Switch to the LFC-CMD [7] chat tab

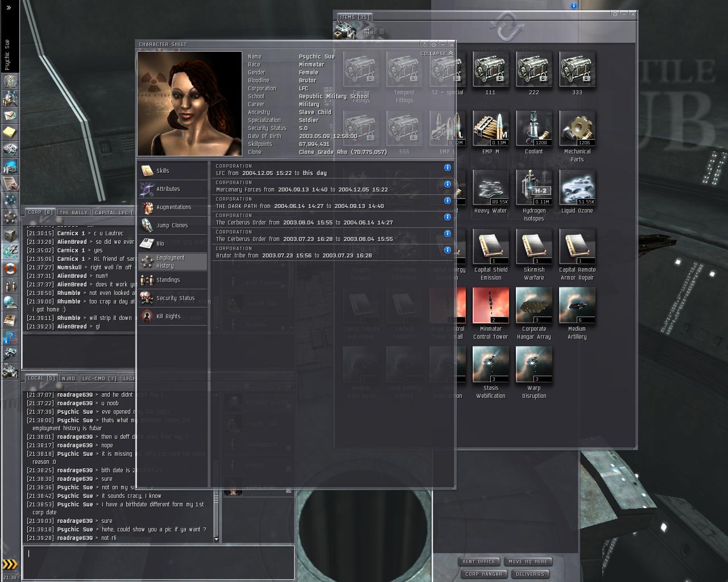pos(100,378)
